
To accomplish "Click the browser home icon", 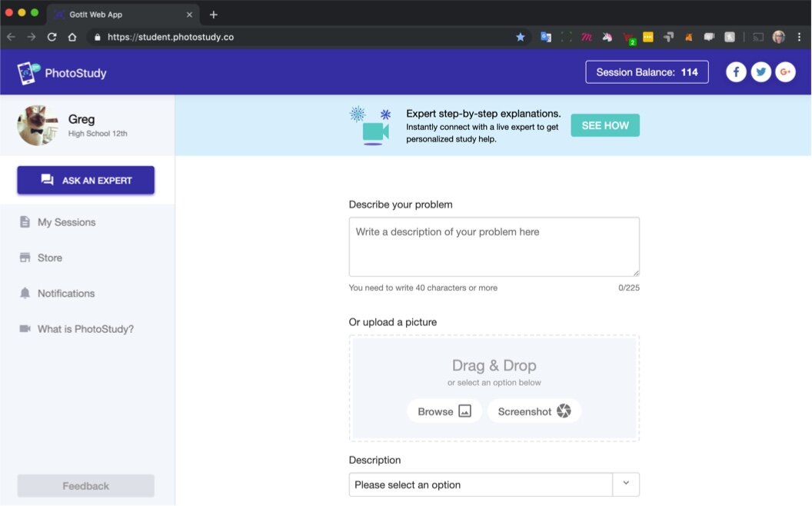I will tap(72, 37).
